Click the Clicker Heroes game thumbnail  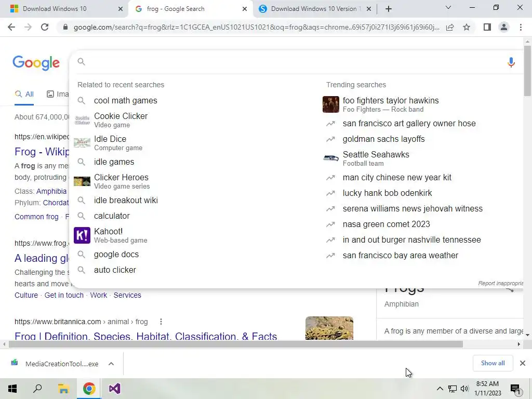click(82, 181)
